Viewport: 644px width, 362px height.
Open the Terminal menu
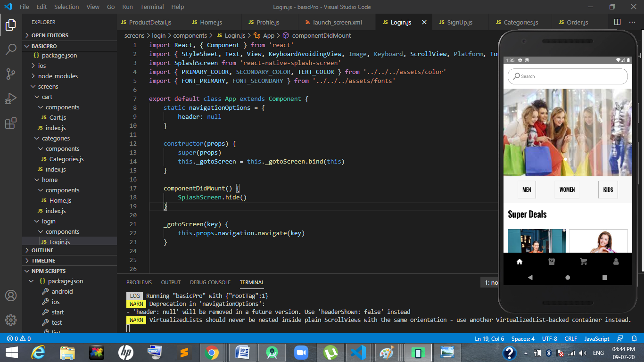(x=152, y=7)
